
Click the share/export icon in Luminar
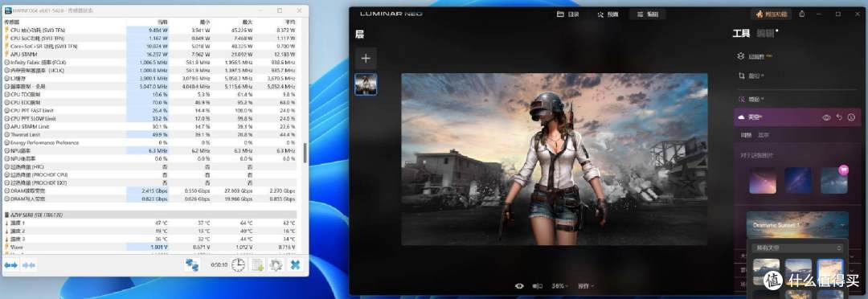tap(802, 14)
